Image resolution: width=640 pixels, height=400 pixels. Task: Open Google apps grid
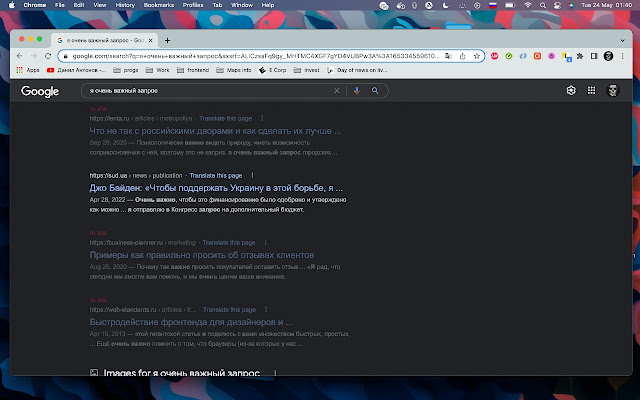coord(591,90)
